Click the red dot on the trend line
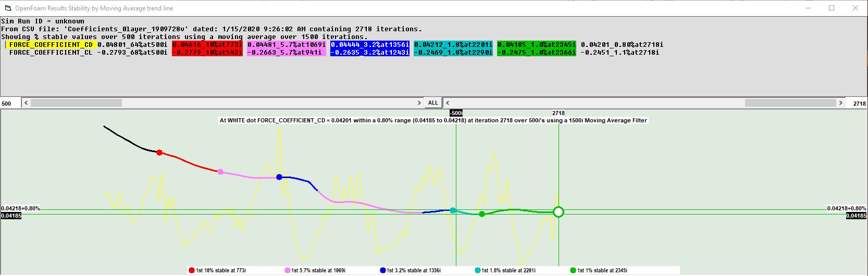868x276 pixels. coord(159,153)
